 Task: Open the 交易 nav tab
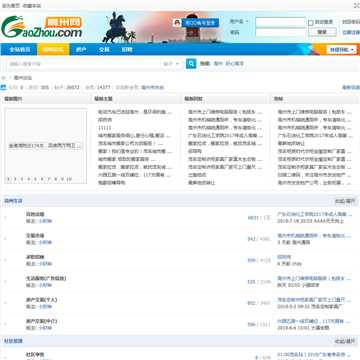tap(104, 49)
